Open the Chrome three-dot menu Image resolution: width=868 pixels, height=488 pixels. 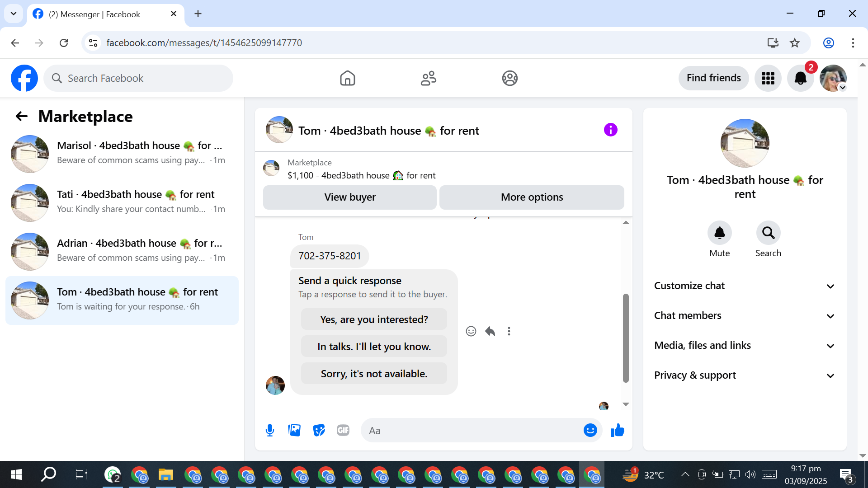[853, 43]
